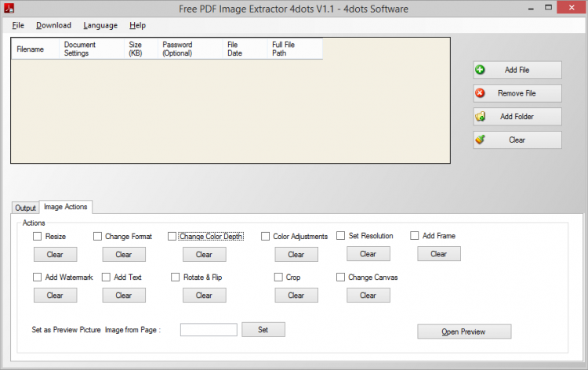The height and width of the screenshot is (370, 588).
Task: Click the File Date column header
Action: 245,49
